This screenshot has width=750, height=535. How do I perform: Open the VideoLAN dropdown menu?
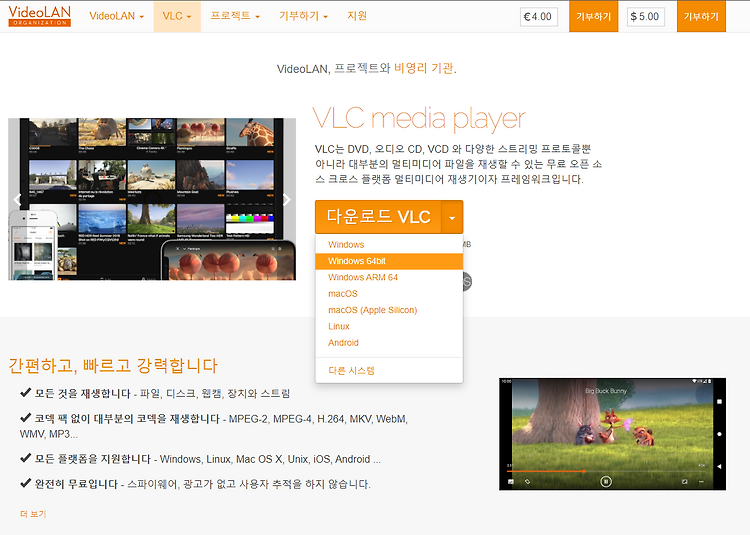click(x=116, y=16)
